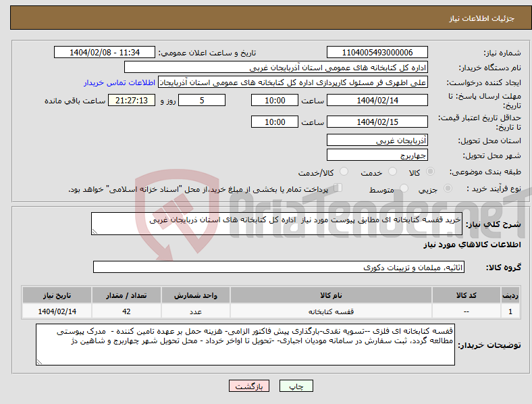Select the کالا/خدمت radio button
The image size is (532, 404).
tap(344, 172)
